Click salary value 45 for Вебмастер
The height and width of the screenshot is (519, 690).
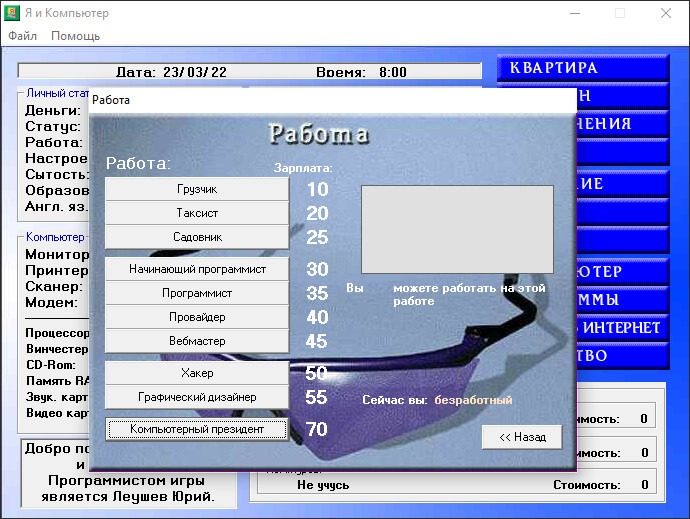coord(317,341)
